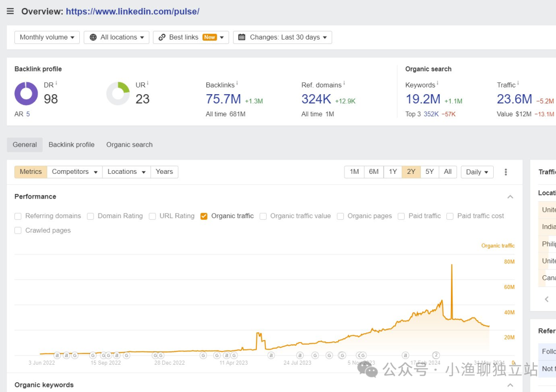Click the Traffic info icon
556x392 pixels.
(x=518, y=83)
